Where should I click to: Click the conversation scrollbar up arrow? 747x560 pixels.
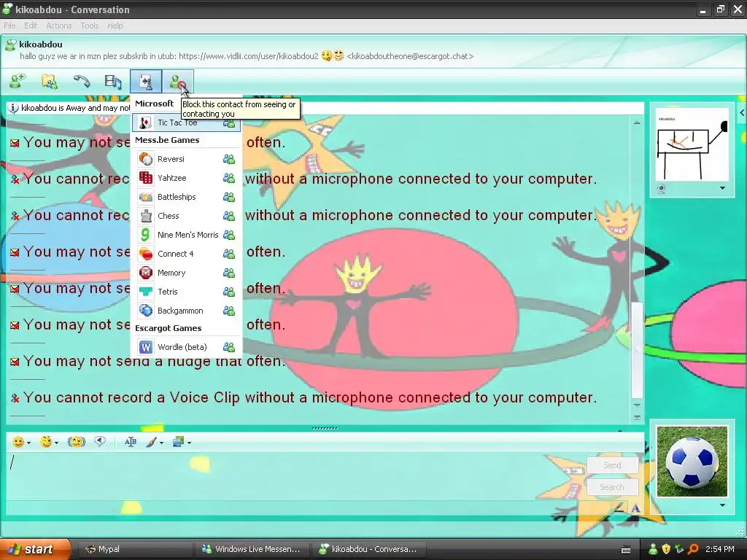[x=637, y=122]
